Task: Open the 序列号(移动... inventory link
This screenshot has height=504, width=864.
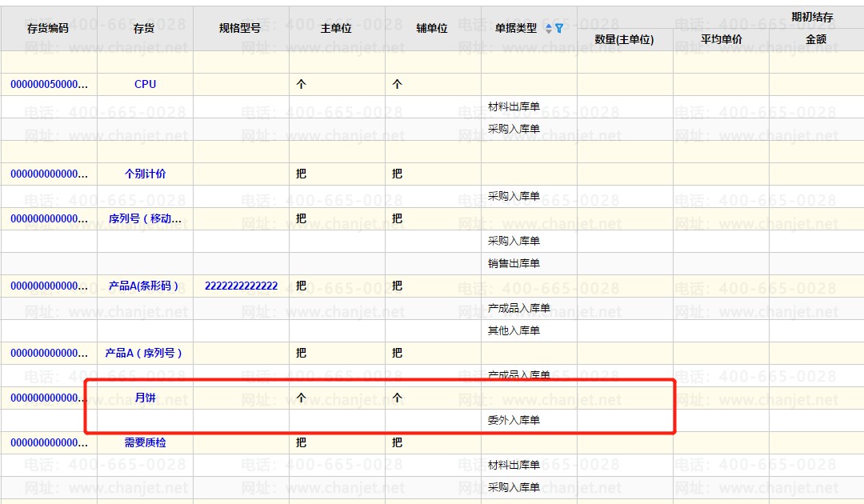Action: 145,218
